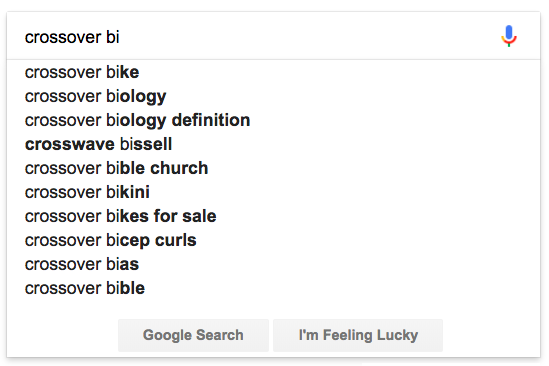Click the bold word 'church' in the suggestions

tap(179, 168)
